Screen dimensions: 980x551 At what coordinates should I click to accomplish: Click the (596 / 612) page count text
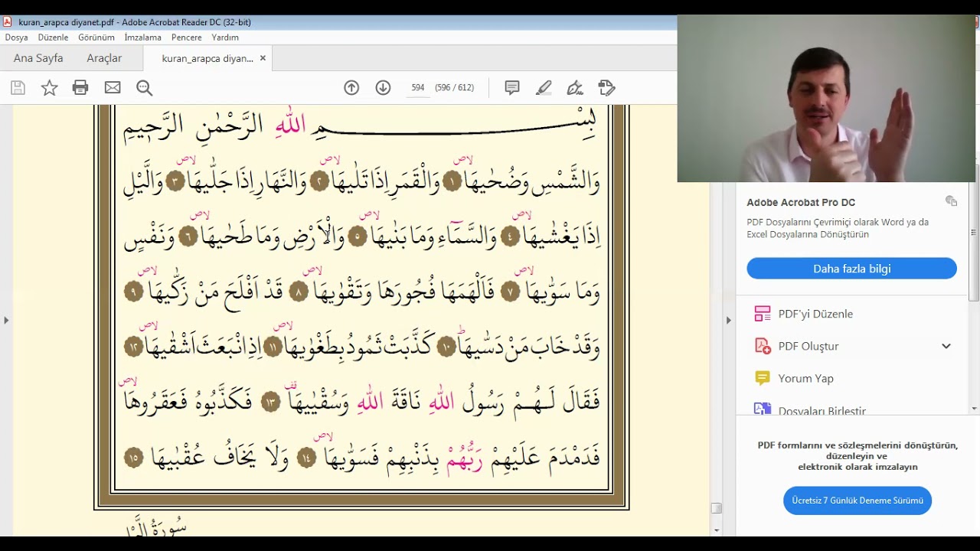click(x=454, y=88)
